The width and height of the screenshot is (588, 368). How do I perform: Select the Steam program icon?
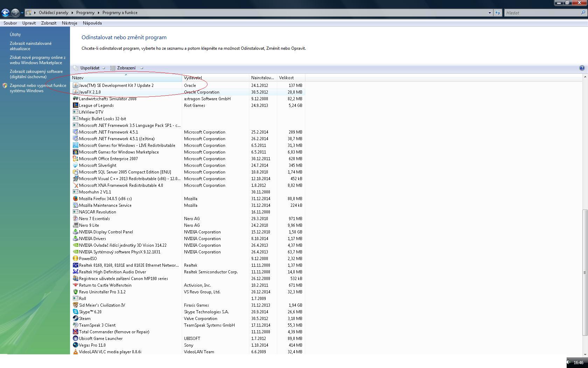point(75,319)
